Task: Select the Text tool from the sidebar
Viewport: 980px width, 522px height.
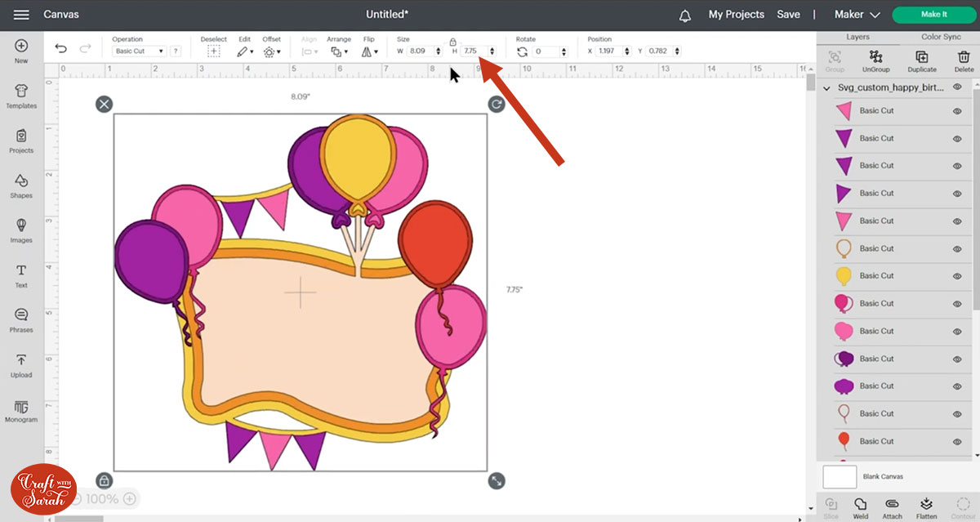Action: click(20, 274)
